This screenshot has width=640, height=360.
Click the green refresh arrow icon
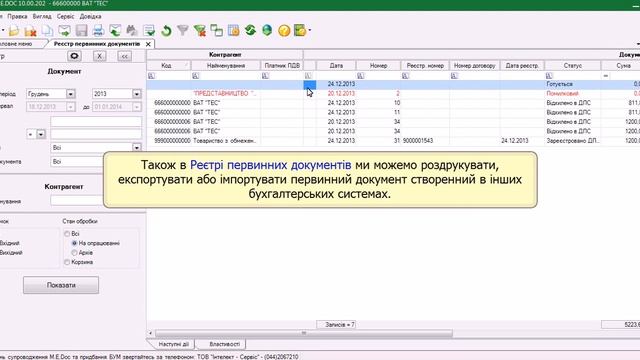pyautogui.click(x=166, y=31)
